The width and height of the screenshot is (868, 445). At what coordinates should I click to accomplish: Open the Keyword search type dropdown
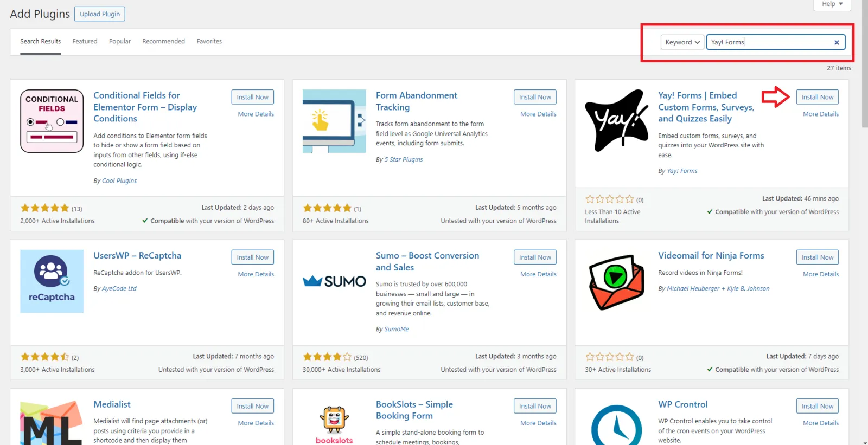(x=682, y=42)
